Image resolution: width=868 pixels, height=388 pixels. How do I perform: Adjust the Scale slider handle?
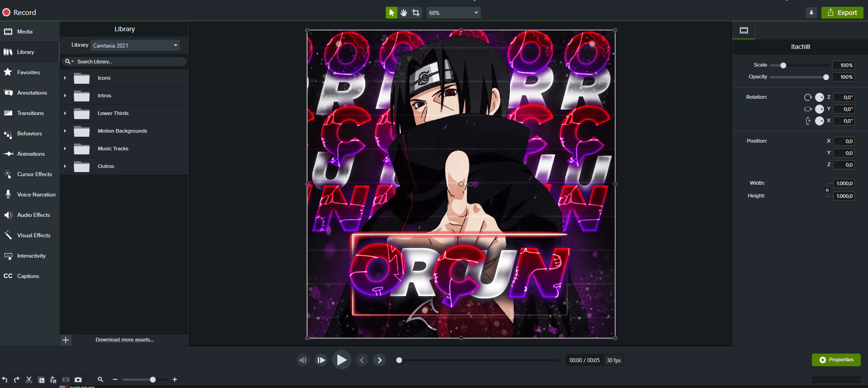pos(783,65)
